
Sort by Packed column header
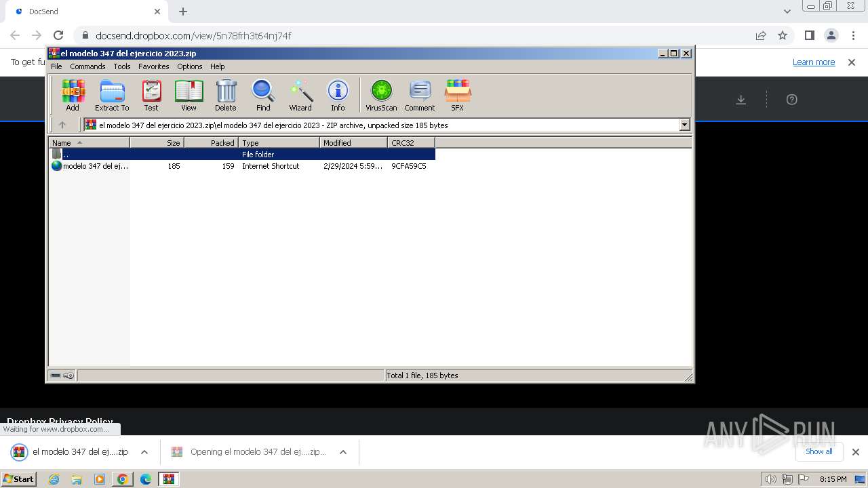(x=211, y=142)
